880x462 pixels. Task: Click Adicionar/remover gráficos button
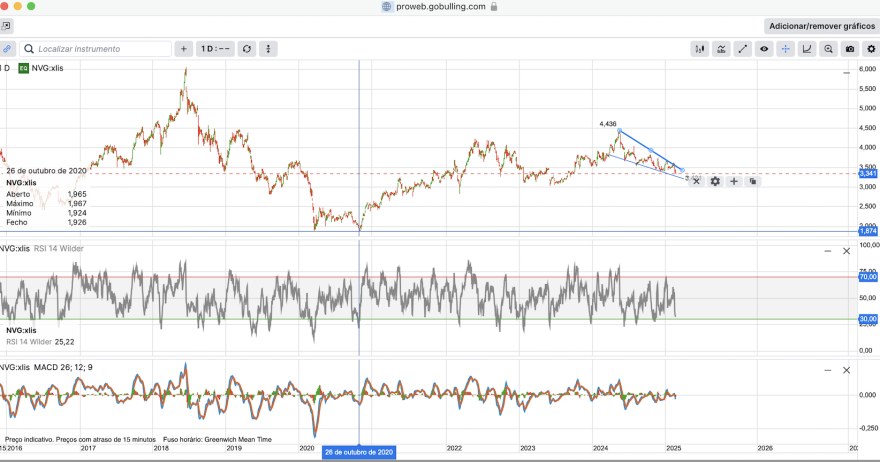(x=822, y=26)
